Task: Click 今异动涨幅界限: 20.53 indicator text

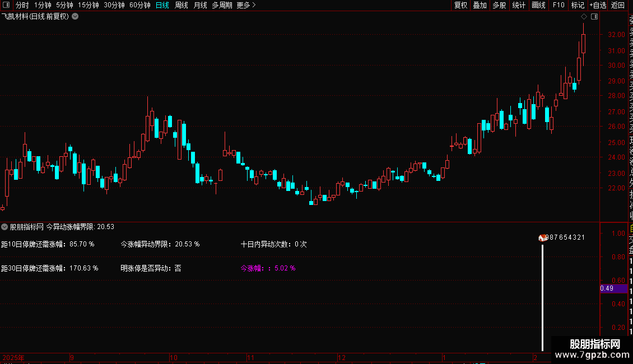Action: pos(80,227)
